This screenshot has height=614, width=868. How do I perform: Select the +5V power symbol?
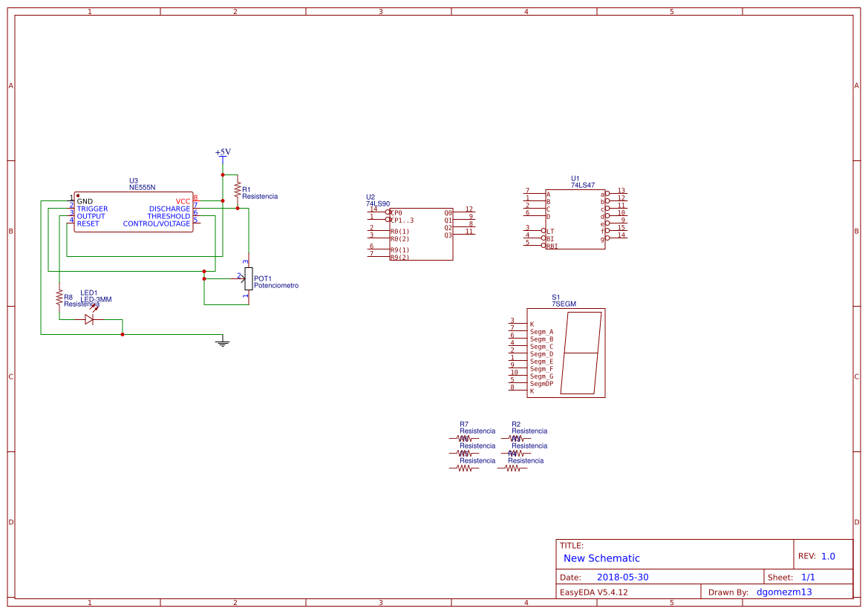click(x=223, y=155)
